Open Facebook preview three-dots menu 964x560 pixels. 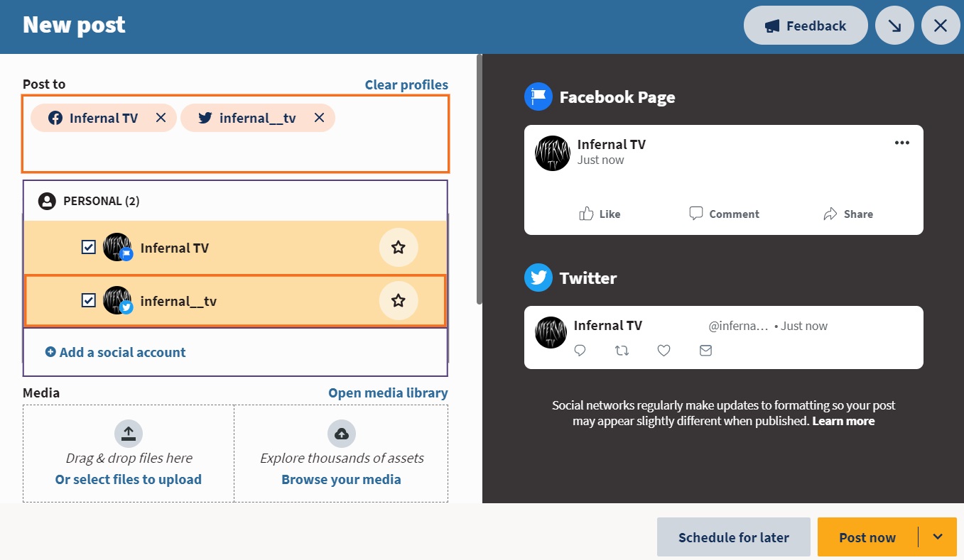[x=902, y=143]
